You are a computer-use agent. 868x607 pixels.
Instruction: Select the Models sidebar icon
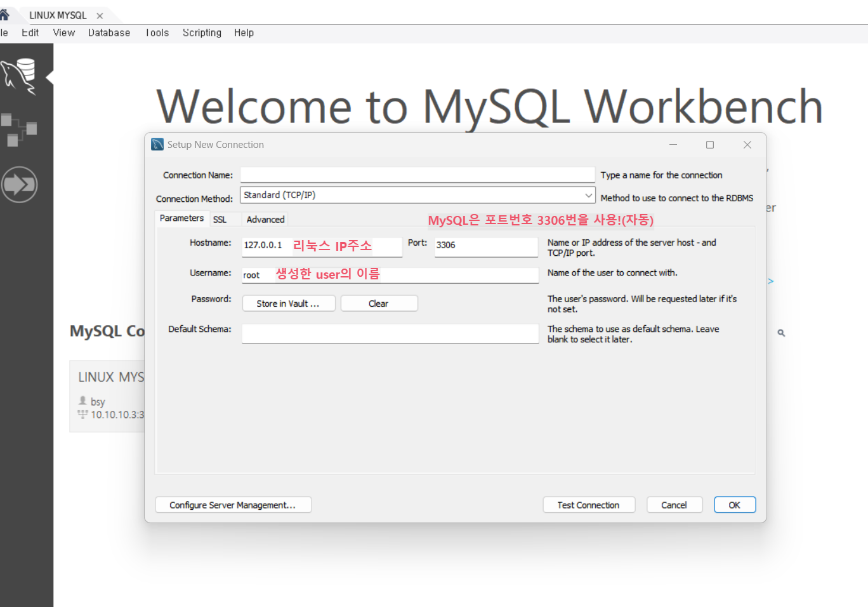(19, 130)
